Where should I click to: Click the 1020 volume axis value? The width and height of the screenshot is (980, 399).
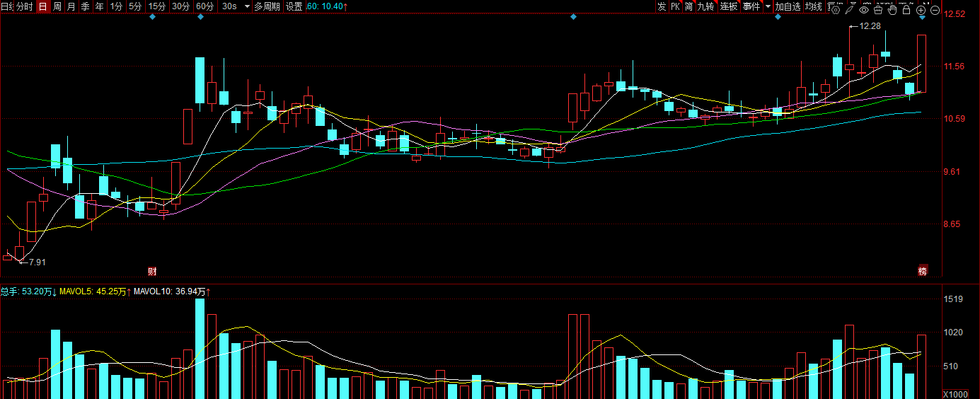click(955, 332)
